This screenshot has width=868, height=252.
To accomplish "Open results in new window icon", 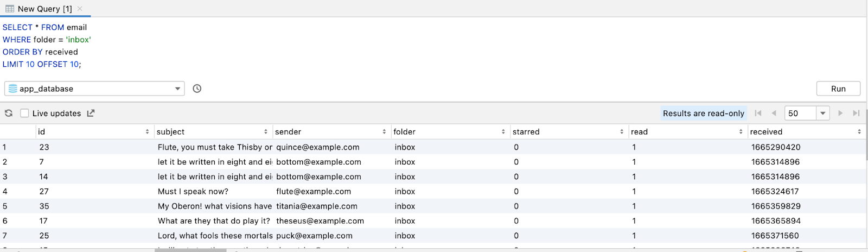I will 91,113.
